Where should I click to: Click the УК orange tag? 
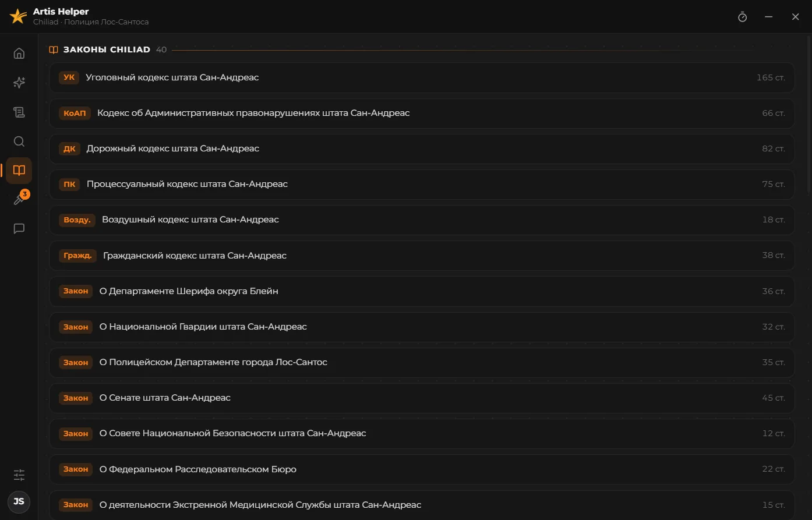[69, 77]
